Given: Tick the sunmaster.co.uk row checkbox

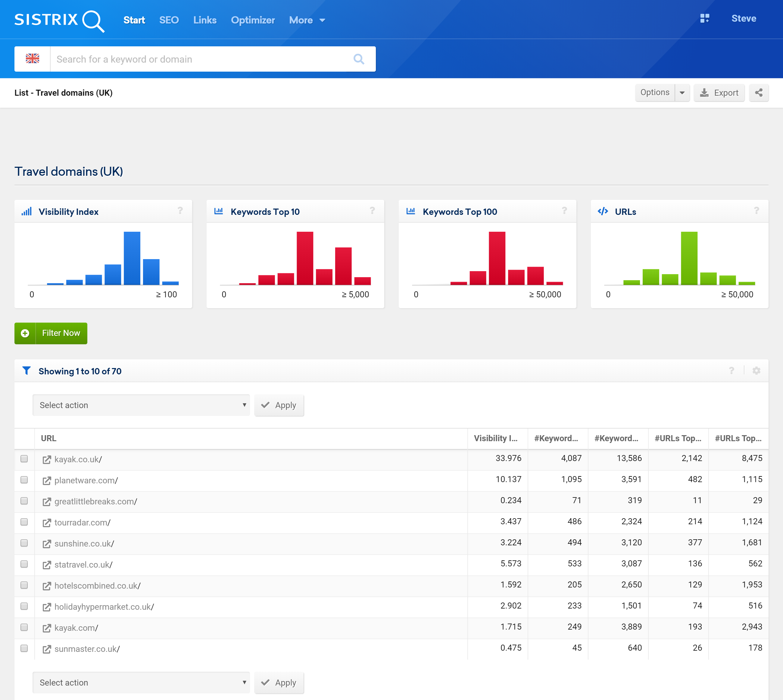Looking at the screenshot, I should [24, 648].
